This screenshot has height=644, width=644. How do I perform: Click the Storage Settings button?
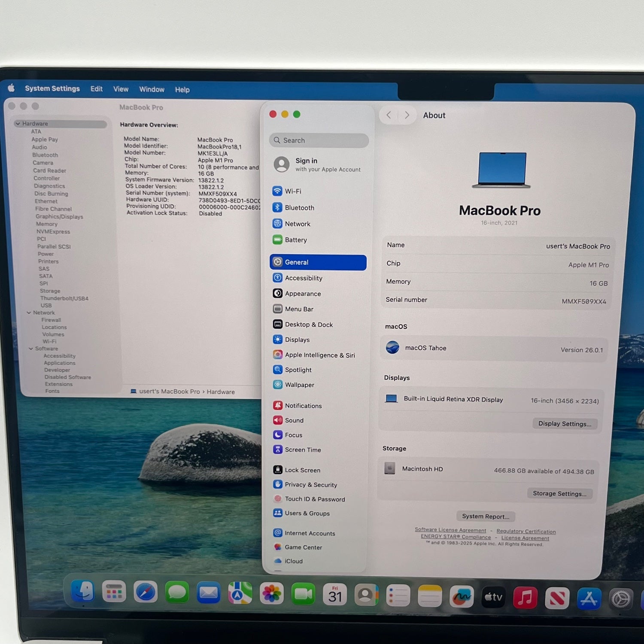pyautogui.click(x=559, y=494)
